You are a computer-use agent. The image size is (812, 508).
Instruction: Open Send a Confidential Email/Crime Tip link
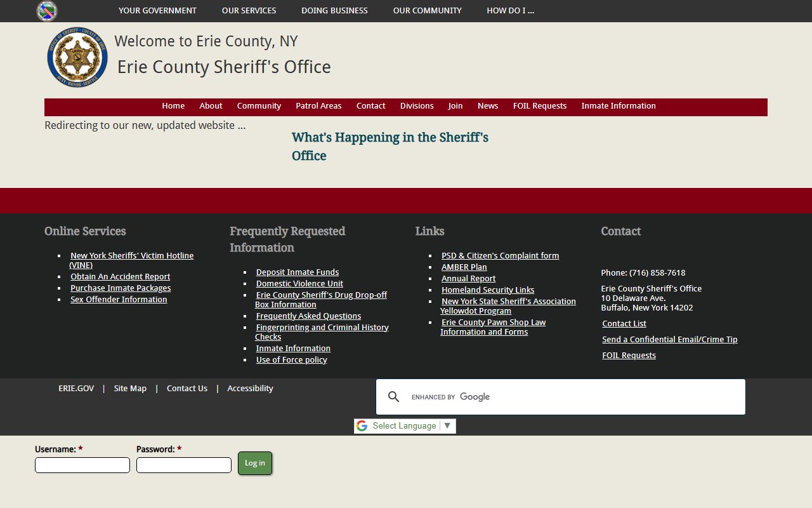click(670, 340)
